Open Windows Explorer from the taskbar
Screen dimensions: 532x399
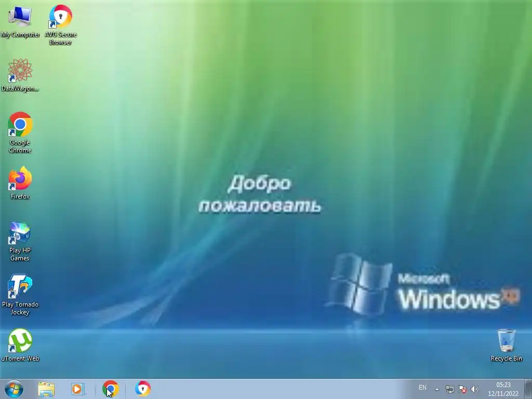point(46,389)
